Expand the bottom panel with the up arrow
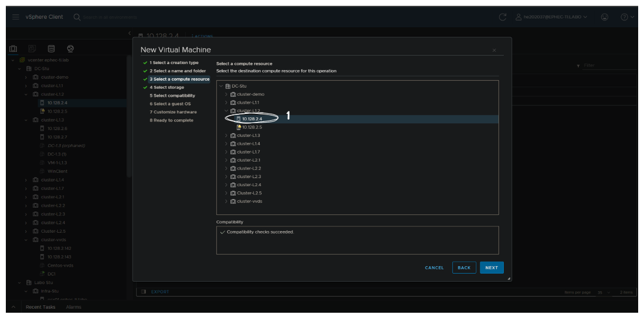 click(13, 307)
